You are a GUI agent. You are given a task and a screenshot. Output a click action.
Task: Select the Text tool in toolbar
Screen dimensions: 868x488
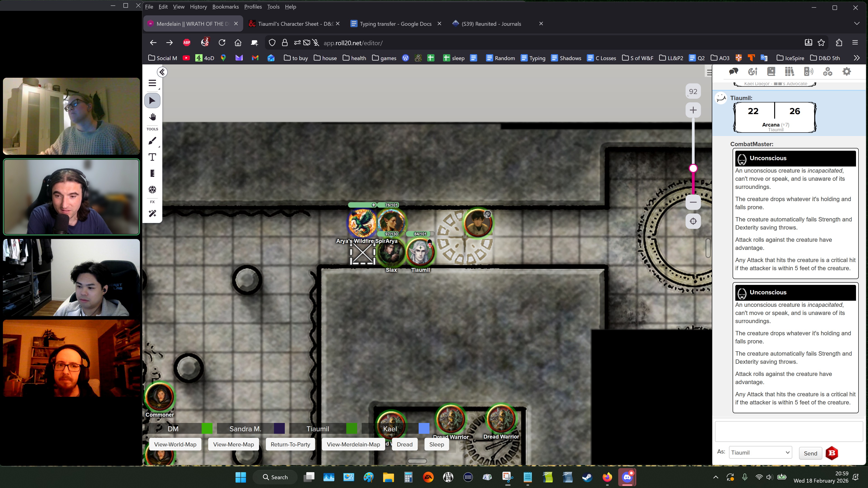[x=152, y=157]
